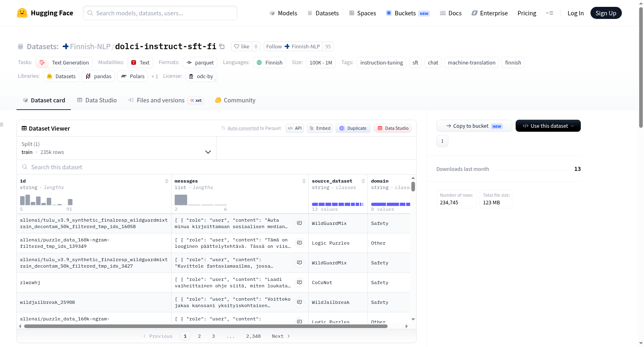Image resolution: width=644 pixels, height=347 pixels.
Task: Open the left sidebar table-of-contents icon
Action: 2,125
